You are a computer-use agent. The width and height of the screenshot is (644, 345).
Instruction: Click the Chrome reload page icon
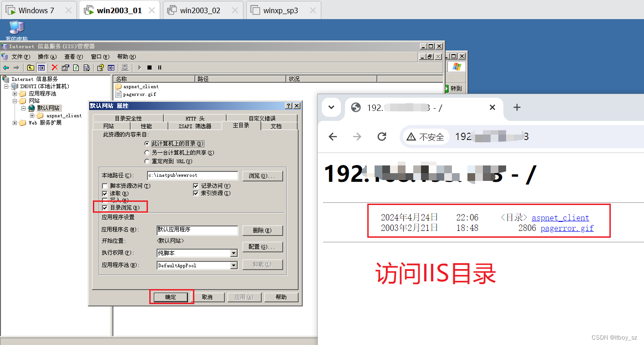pyautogui.click(x=382, y=136)
